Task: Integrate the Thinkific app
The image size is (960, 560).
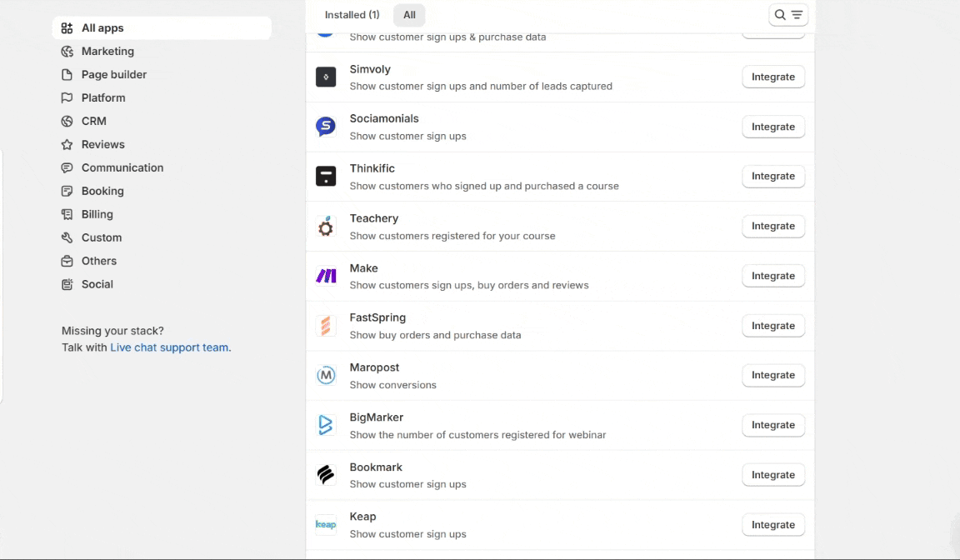Action: click(x=773, y=177)
